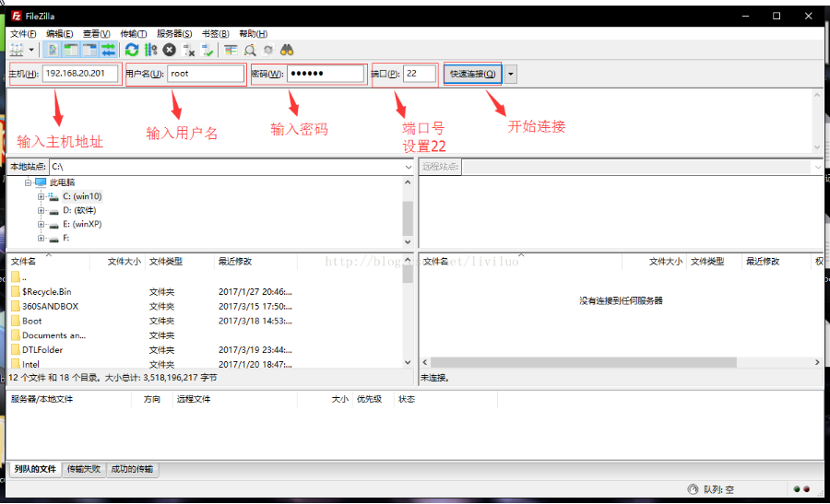The image size is (830, 504).
Task: Click the port field showing 22
Action: click(x=420, y=74)
